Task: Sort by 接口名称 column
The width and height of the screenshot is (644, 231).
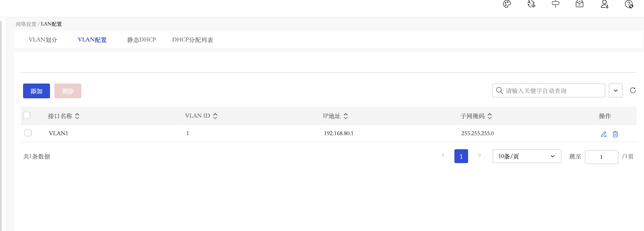Action: (x=77, y=116)
